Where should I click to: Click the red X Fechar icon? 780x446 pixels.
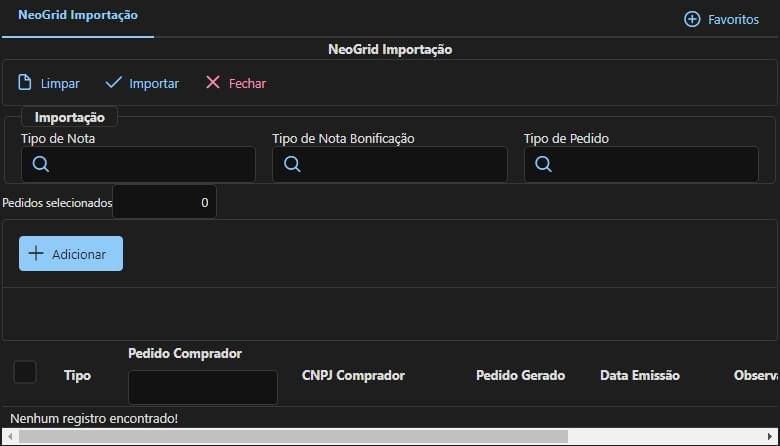(213, 83)
